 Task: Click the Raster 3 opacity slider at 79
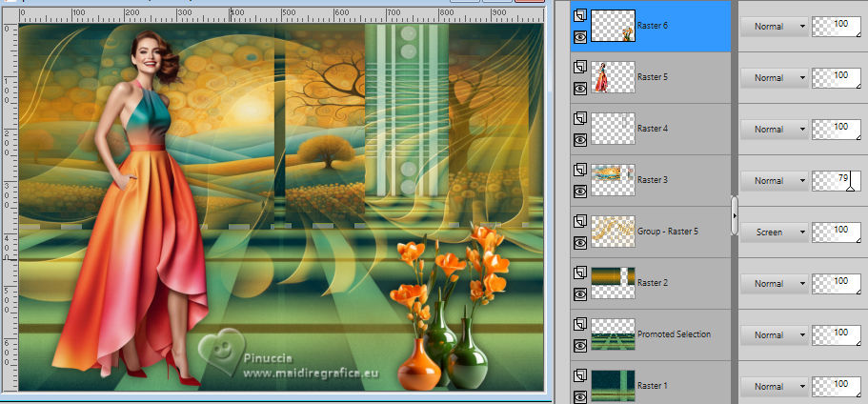pyautogui.click(x=837, y=181)
